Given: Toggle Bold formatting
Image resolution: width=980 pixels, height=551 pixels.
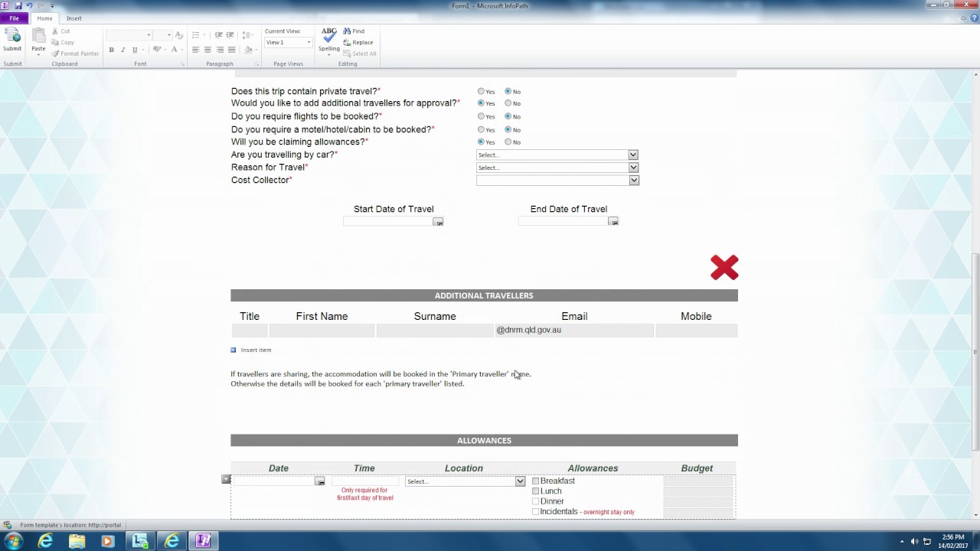Looking at the screenshot, I should click(111, 50).
